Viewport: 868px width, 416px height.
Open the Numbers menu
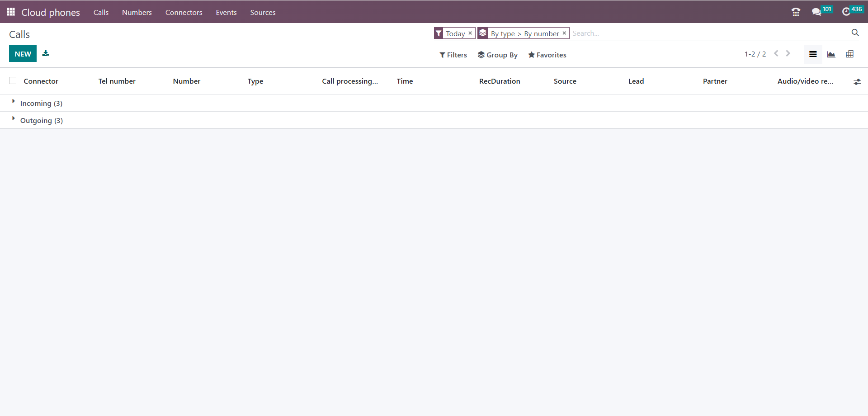tap(137, 12)
